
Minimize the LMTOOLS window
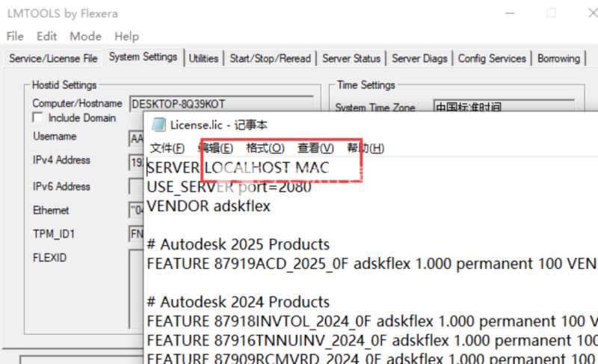coord(510,13)
